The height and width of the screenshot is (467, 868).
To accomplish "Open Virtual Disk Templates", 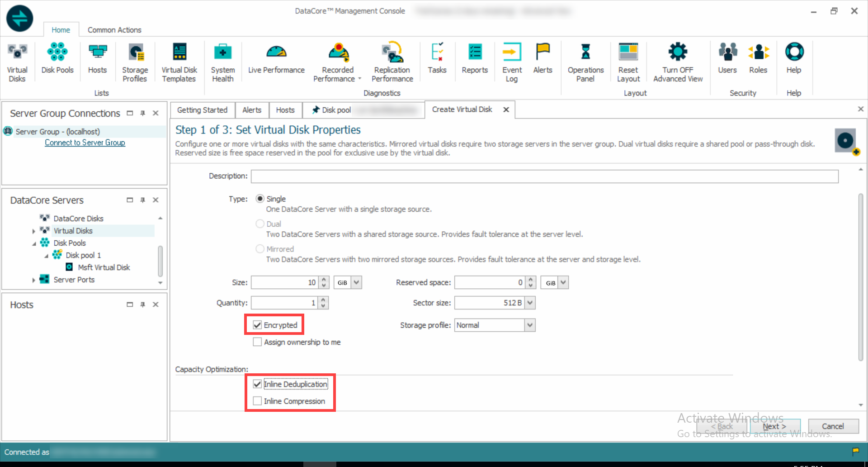I will tap(179, 62).
